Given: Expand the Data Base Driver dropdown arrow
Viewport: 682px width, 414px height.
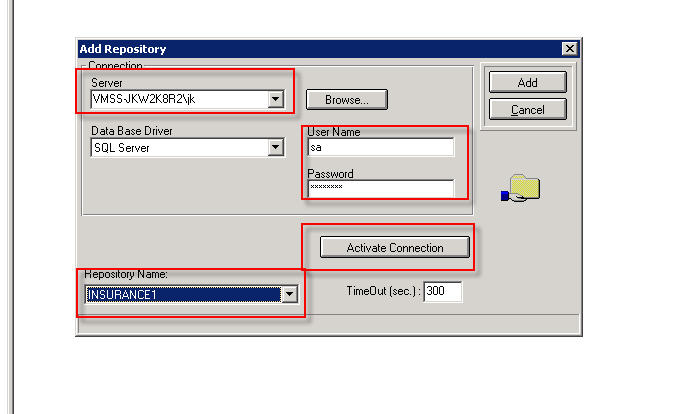Looking at the screenshot, I should click(275, 147).
